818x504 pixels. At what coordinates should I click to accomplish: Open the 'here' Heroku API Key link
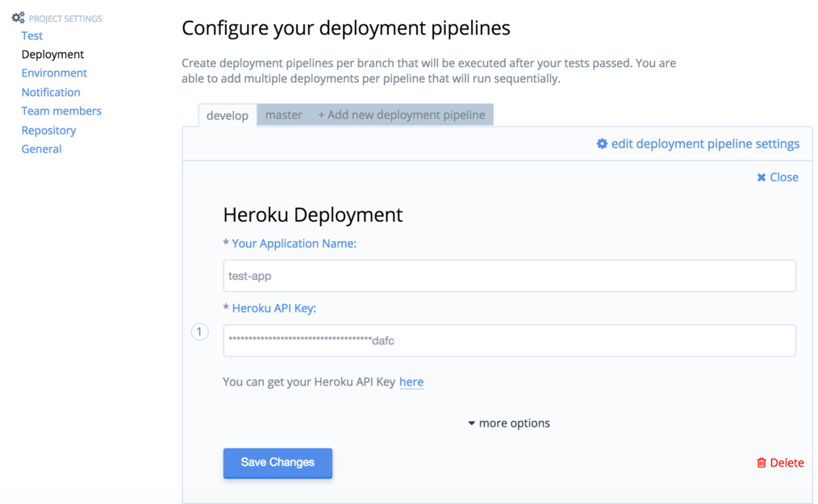pos(411,382)
